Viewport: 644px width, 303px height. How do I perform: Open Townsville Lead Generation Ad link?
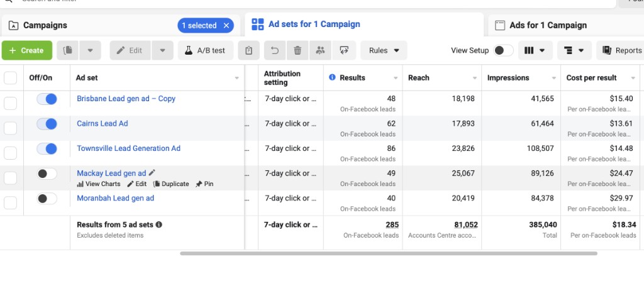coord(128,148)
